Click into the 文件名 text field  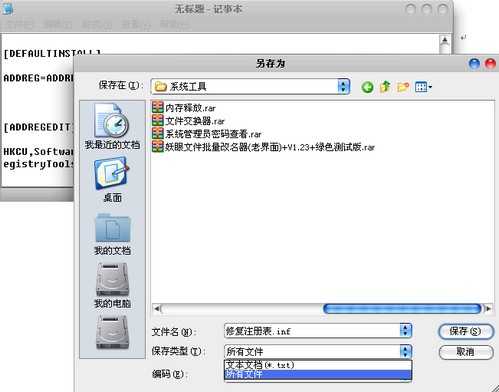click(x=312, y=331)
